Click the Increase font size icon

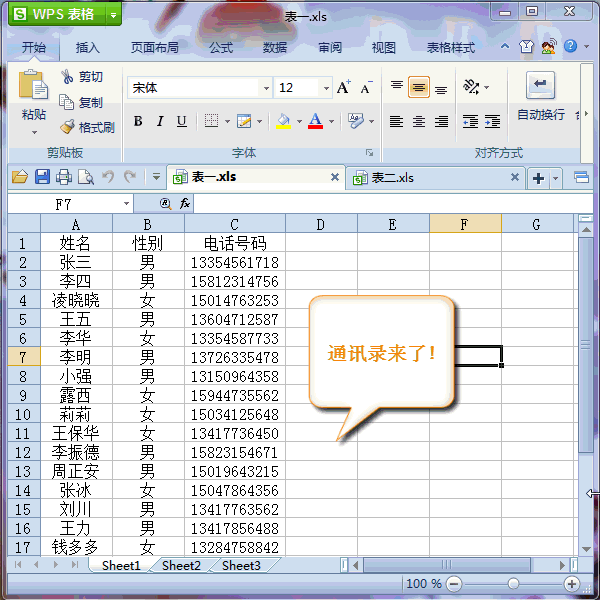point(344,88)
